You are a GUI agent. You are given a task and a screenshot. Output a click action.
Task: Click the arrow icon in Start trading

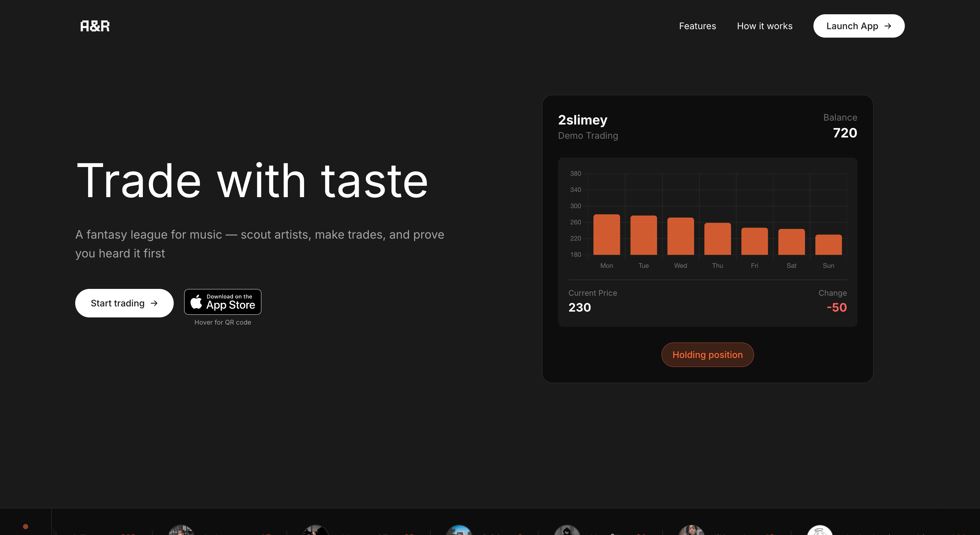click(x=154, y=303)
